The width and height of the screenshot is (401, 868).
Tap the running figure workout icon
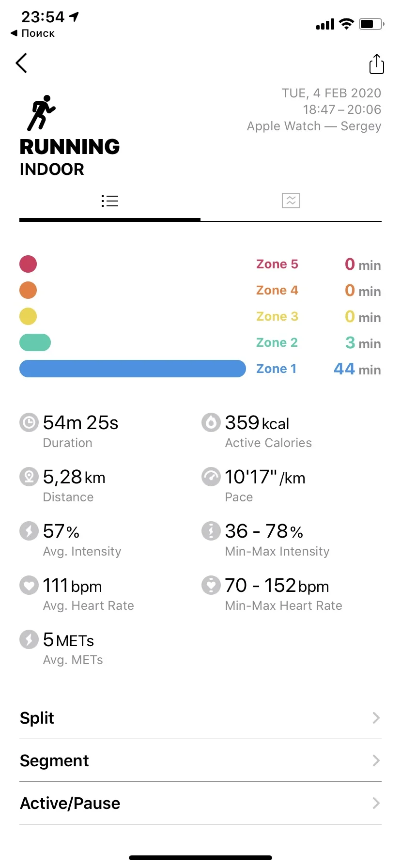pyautogui.click(x=42, y=113)
